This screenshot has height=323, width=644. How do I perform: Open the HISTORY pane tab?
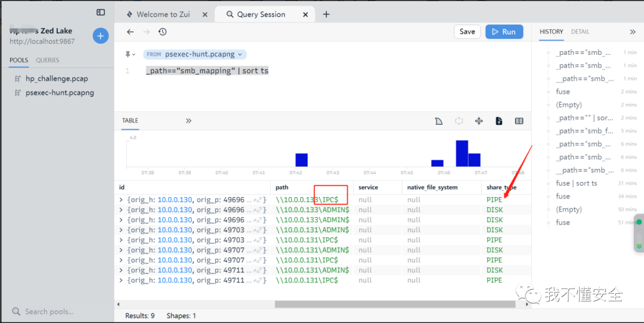[x=551, y=32]
